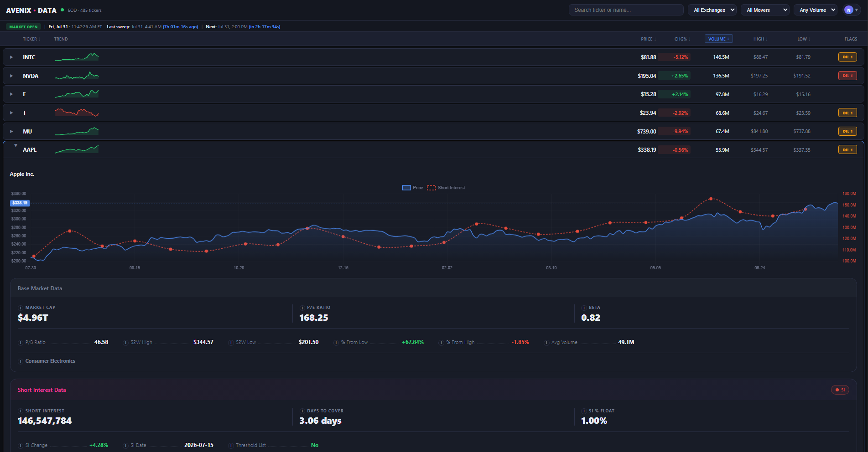Click the red DIL 1 flag on NVDA row
Screen dimensions: 868x452
pyautogui.click(x=847, y=76)
